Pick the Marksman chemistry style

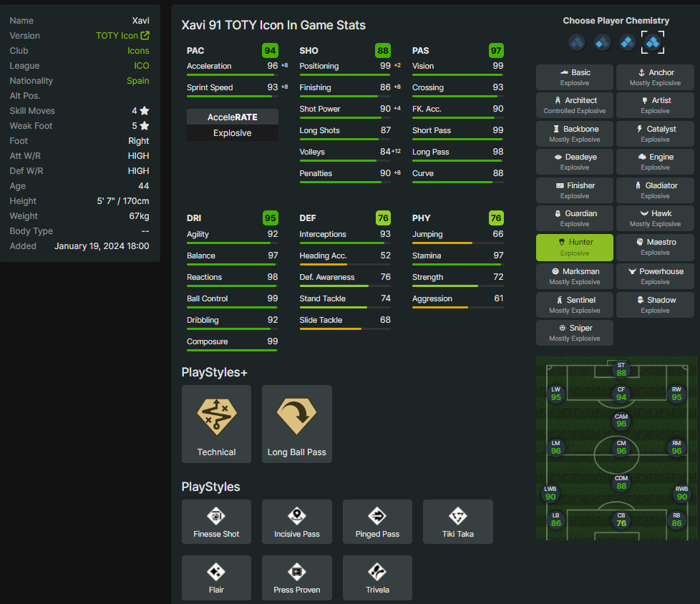tap(575, 276)
